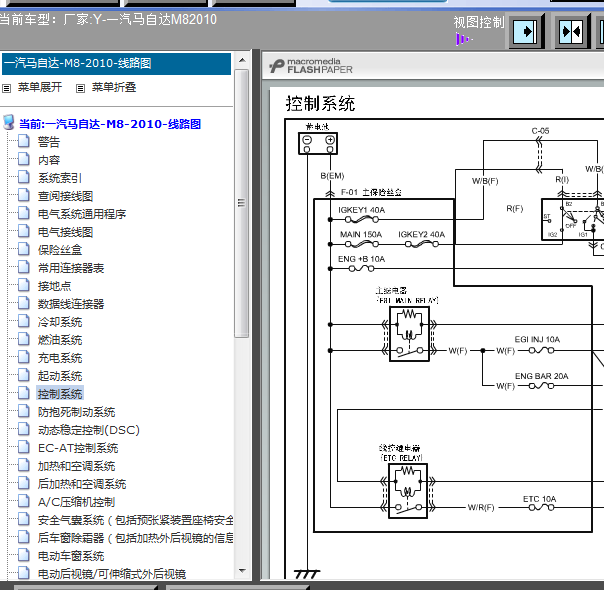The height and width of the screenshot is (590, 604).
Task: Click the page icon beside 保险丝盒
Action: (x=23, y=249)
